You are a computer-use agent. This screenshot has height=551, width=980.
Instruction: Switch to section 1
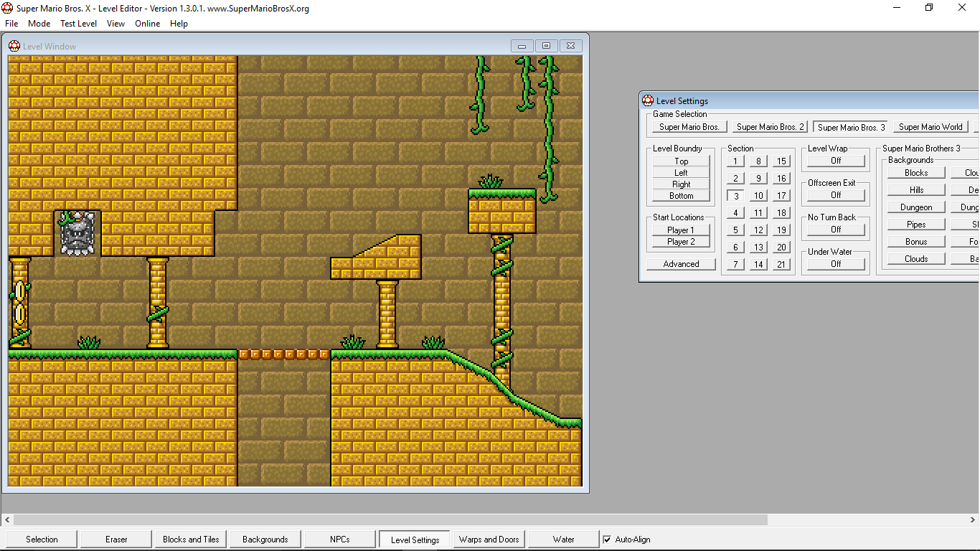tap(735, 161)
